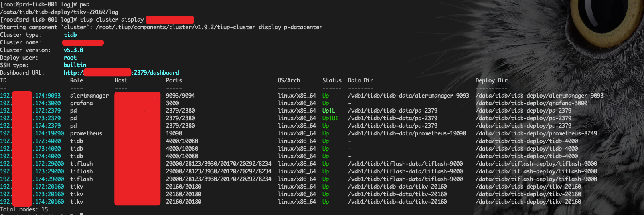Click the redacted cluster name block
Viewport: 644px width, 215px height.
[83, 42]
